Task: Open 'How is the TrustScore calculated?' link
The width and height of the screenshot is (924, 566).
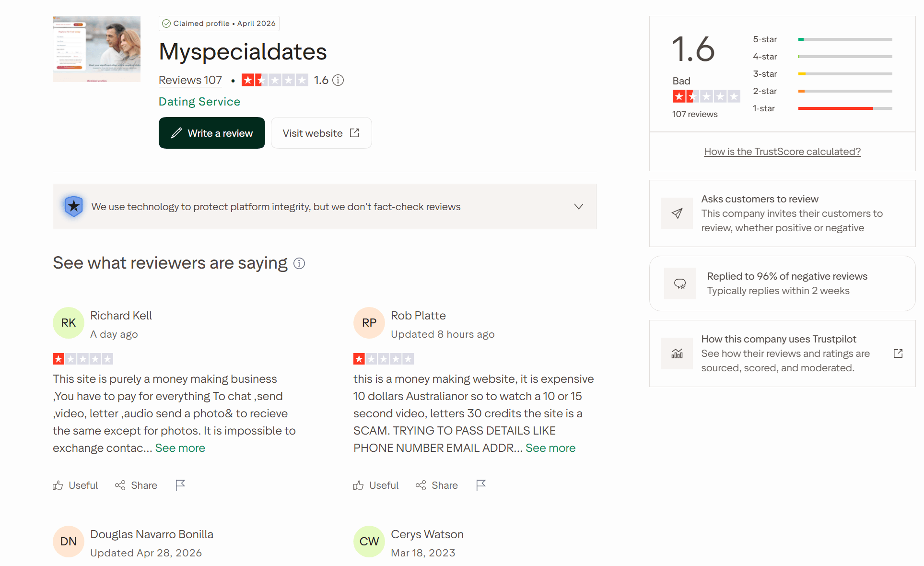Action: point(782,152)
